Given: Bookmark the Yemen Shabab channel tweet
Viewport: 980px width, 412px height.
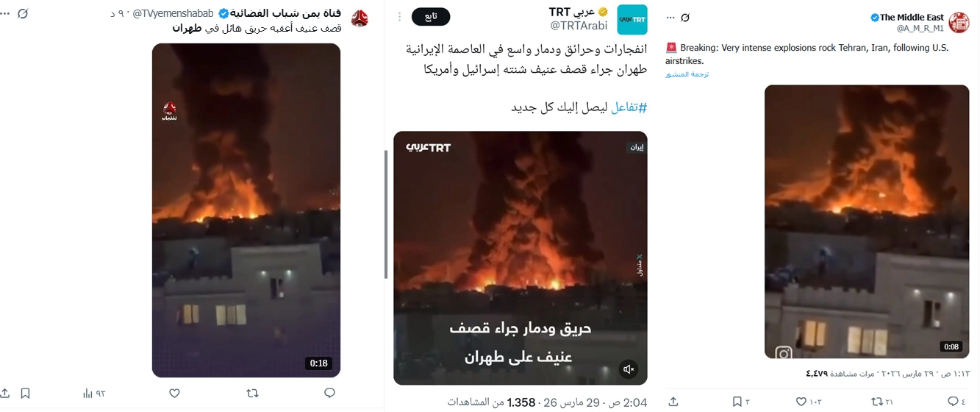Looking at the screenshot, I should pos(25,394).
